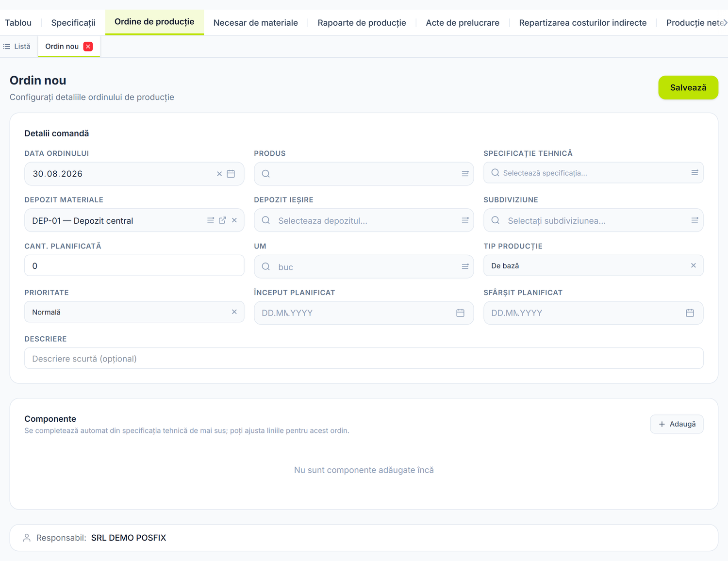Open Acte de prelucrare tab

[463, 23]
